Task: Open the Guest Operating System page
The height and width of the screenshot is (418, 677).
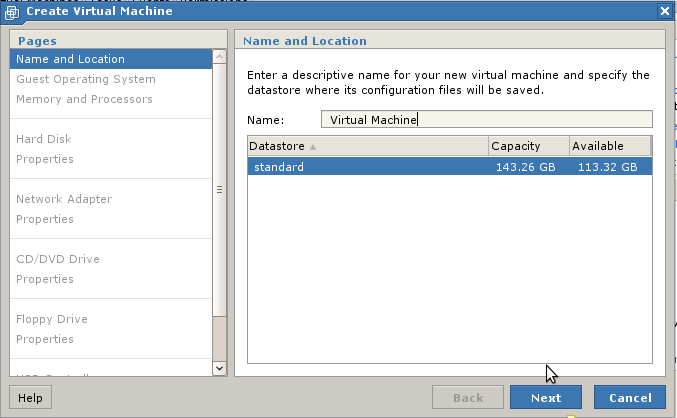Action: coord(86,79)
